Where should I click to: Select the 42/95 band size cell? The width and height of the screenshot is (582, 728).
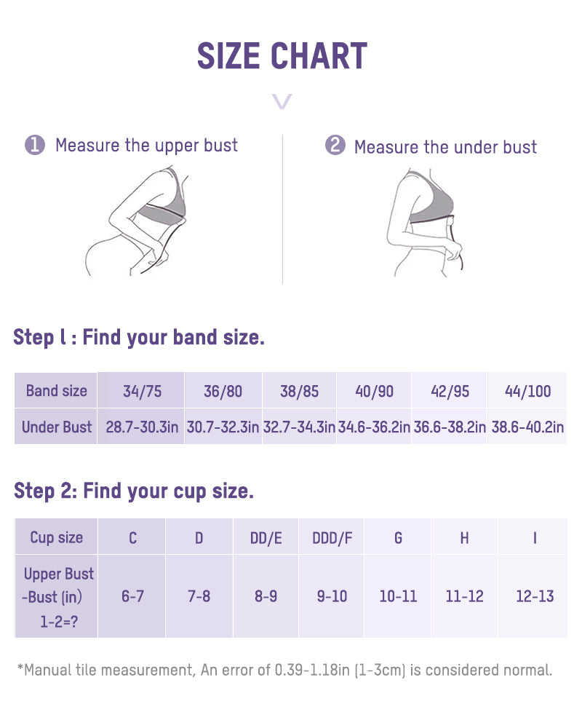coord(450,391)
